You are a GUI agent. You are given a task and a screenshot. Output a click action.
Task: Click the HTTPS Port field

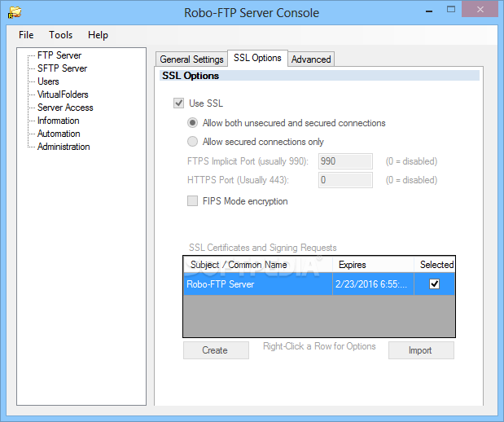click(345, 180)
